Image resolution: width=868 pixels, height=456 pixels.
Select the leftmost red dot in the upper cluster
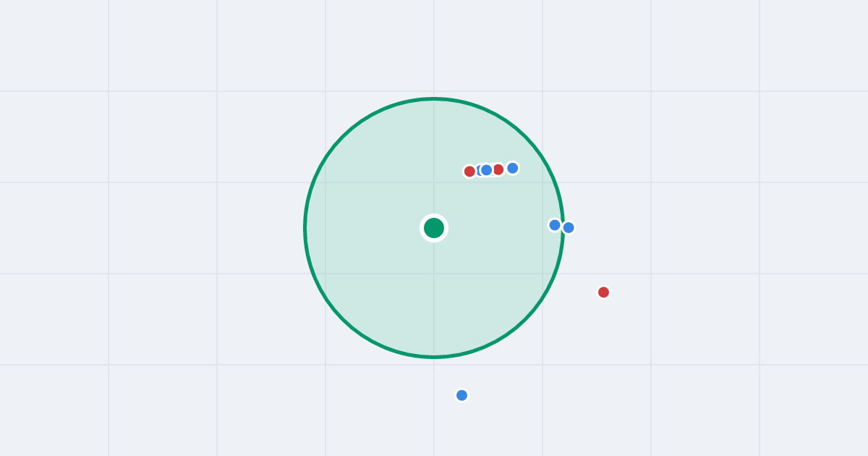point(469,172)
